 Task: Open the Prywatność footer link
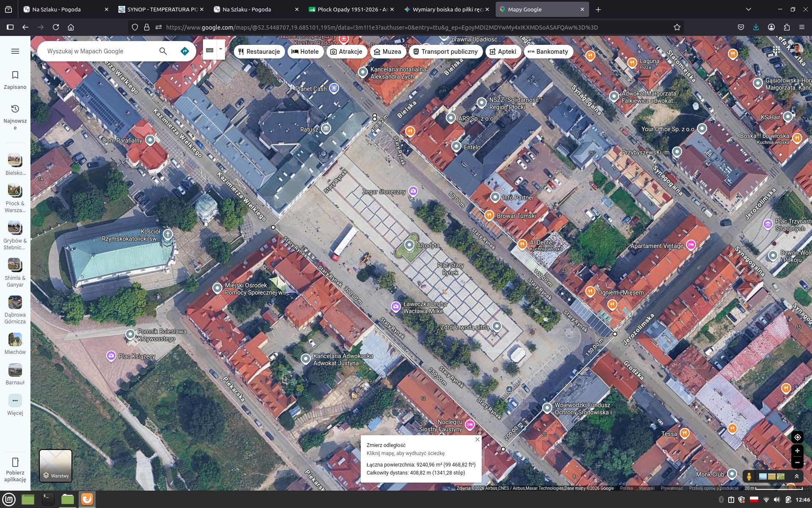(672, 488)
